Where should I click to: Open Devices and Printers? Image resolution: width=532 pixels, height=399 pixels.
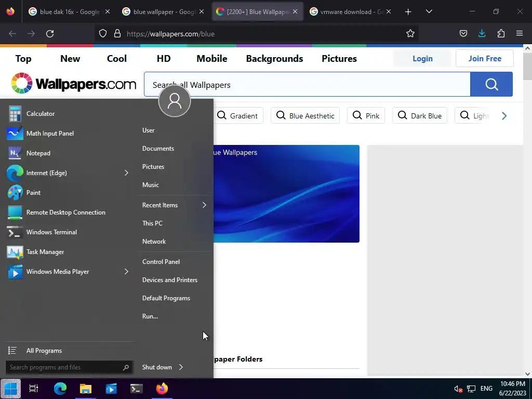click(170, 280)
